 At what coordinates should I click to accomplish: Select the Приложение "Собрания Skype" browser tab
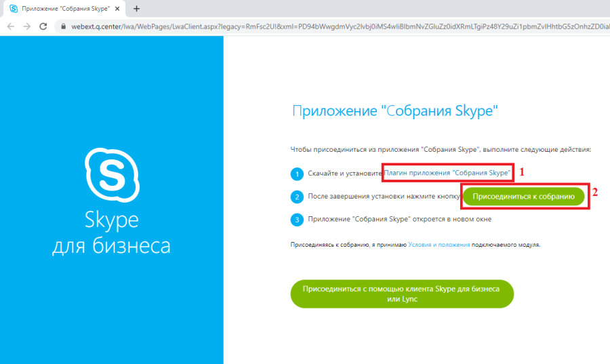[x=65, y=9]
